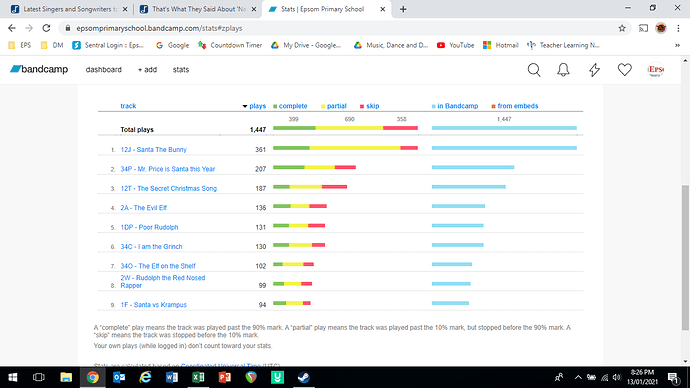Open File Explorer from taskbar
This screenshot has height=388, width=690.
click(x=66, y=377)
